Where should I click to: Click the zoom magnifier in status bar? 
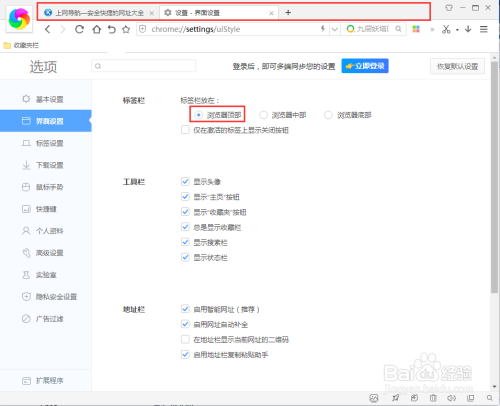(x=489, y=398)
